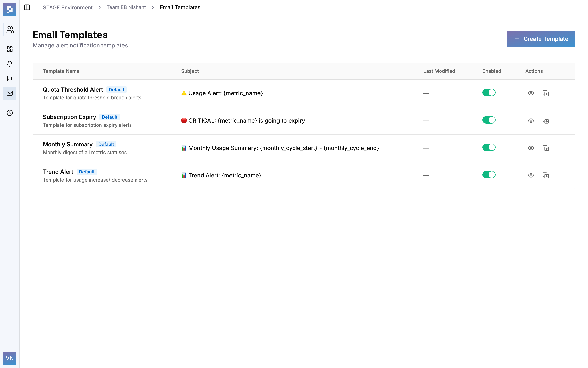This screenshot has height=368, width=588.
Task: Disable the Trend Alert toggle
Action: (x=489, y=175)
